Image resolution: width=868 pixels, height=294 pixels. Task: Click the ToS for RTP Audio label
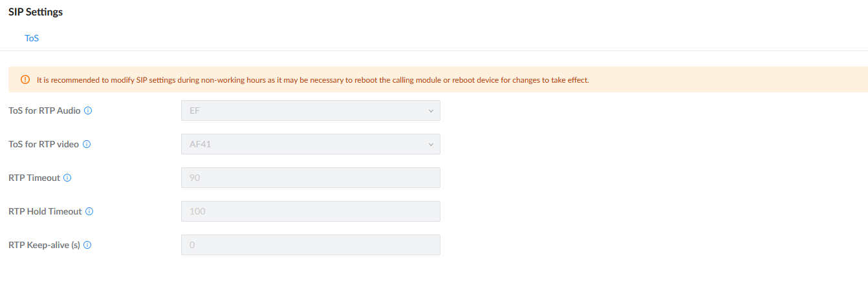45,110
